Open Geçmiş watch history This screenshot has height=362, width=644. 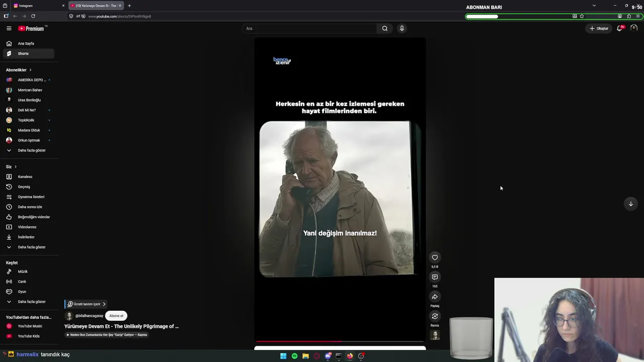[29, 187]
